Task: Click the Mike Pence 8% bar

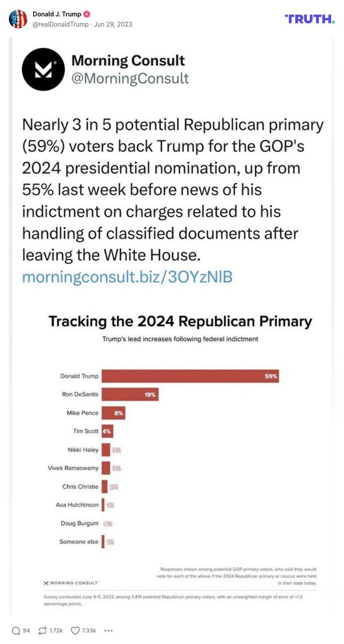Action: 113,413
